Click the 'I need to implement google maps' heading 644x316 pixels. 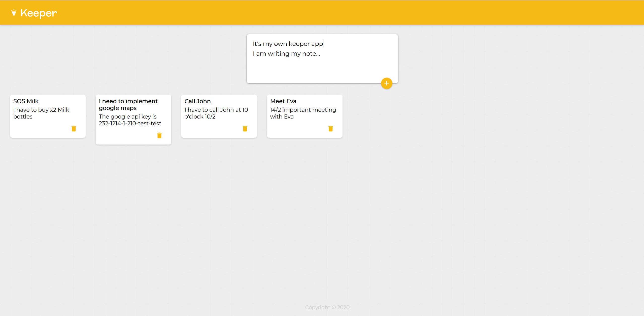coord(128,104)
